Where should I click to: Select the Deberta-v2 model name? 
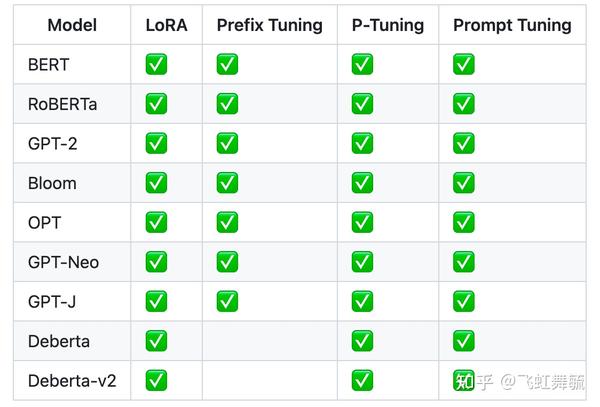tap(72, 381)
